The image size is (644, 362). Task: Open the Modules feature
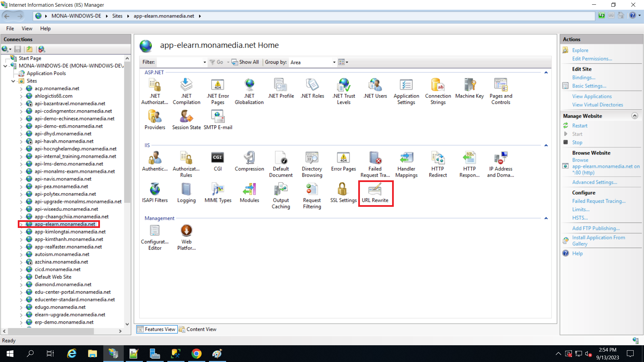(x=249, y=193)
